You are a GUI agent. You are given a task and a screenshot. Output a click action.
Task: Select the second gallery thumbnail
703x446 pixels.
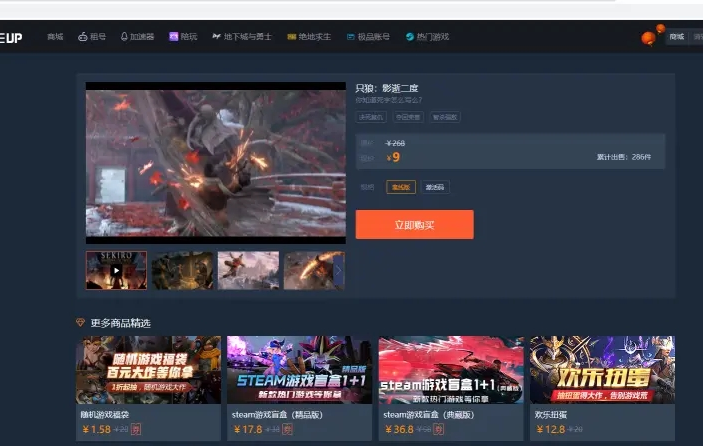click(x=182, y=270)
